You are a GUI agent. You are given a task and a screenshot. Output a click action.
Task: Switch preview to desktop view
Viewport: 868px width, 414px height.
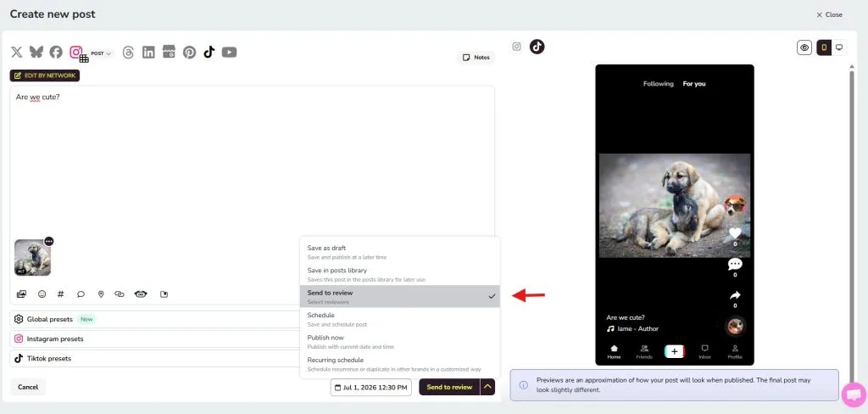(838, 48)
